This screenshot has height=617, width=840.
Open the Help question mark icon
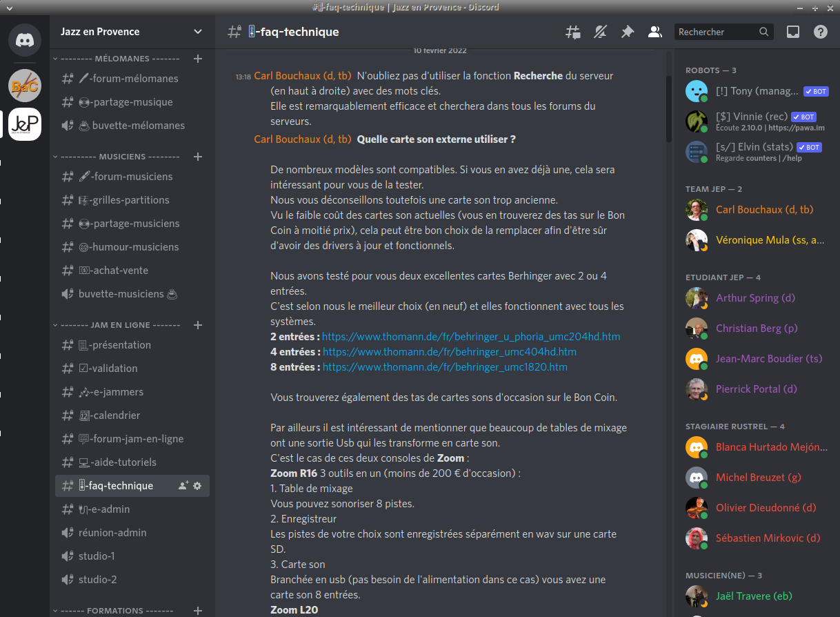click(x=820, y=32)
